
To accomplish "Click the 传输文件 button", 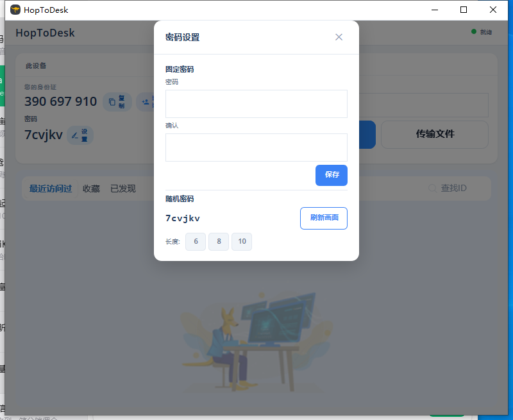I will (x=435, y=135).
